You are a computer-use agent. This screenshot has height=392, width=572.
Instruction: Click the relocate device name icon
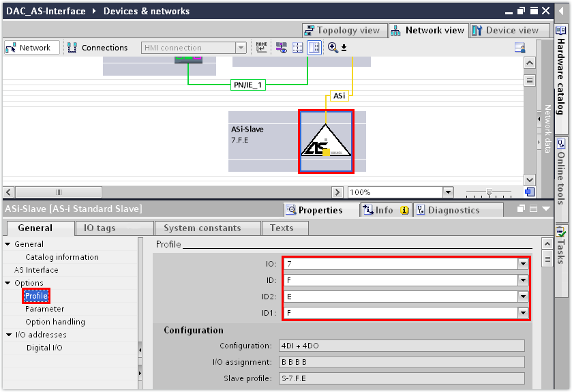pyautogui.click(x=262, y=48)
